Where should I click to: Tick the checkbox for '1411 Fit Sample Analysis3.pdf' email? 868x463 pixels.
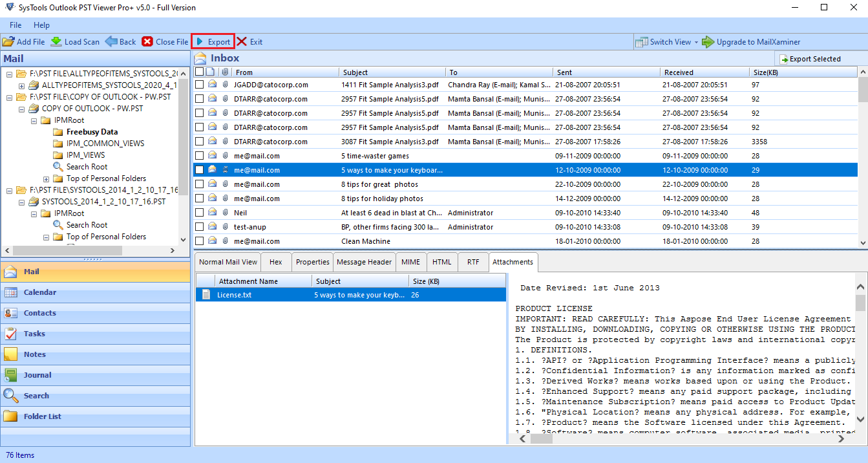[199, 84]
